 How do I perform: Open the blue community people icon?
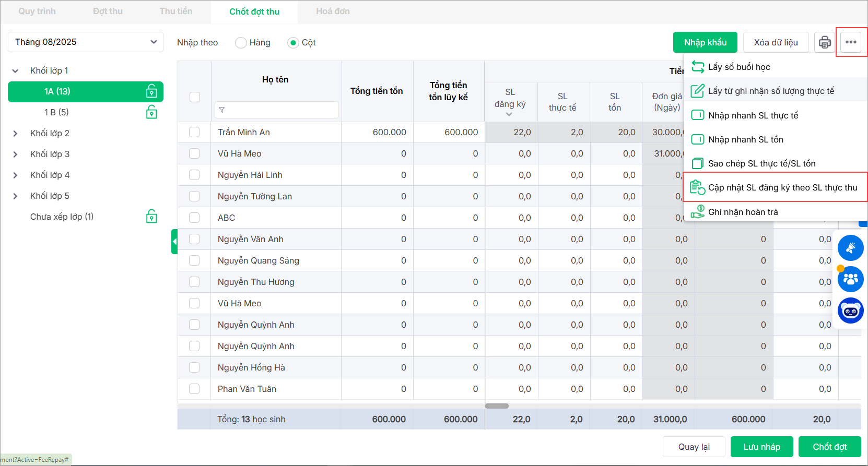click(850, 279)
